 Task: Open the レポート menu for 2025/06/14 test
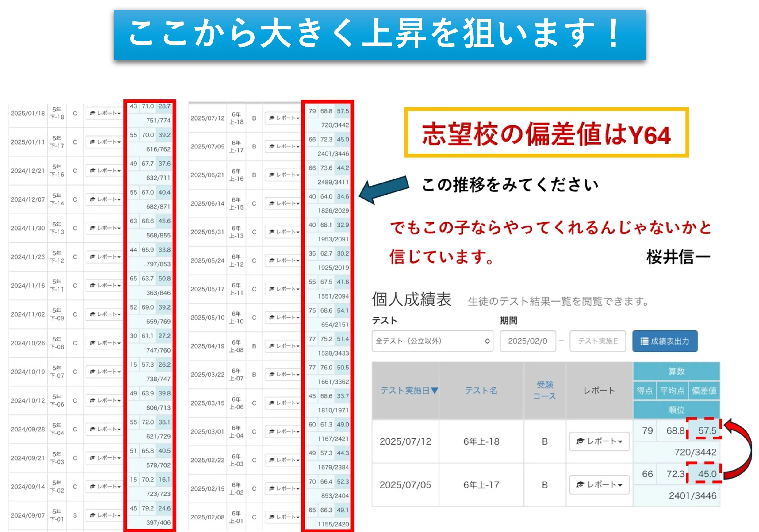pyautogui.click(x=284, y=203)
